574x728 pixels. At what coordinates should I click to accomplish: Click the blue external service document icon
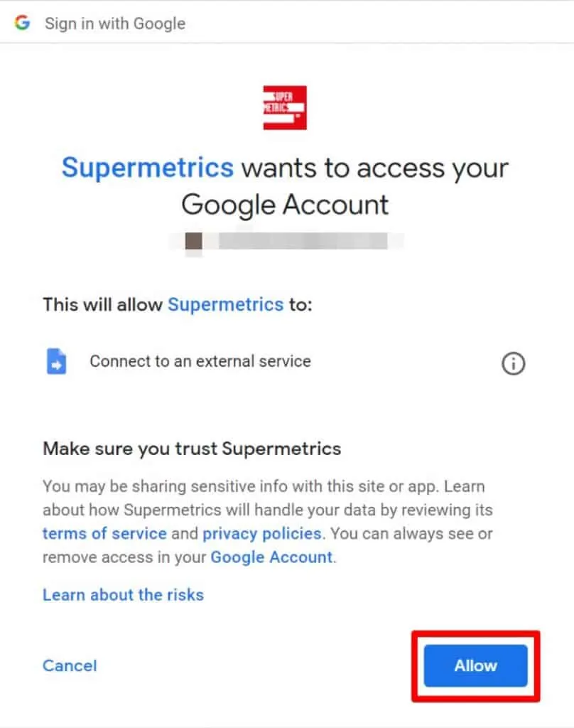click(x=56, y=361)
